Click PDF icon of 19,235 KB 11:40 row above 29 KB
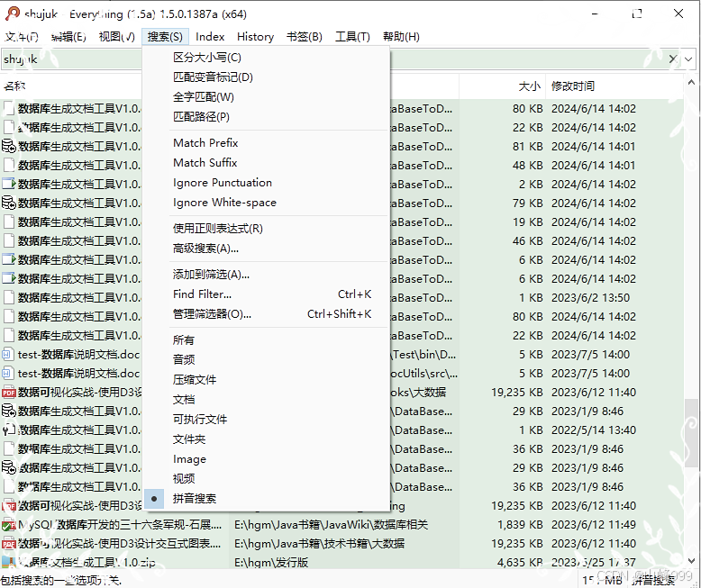 [9, 393]
